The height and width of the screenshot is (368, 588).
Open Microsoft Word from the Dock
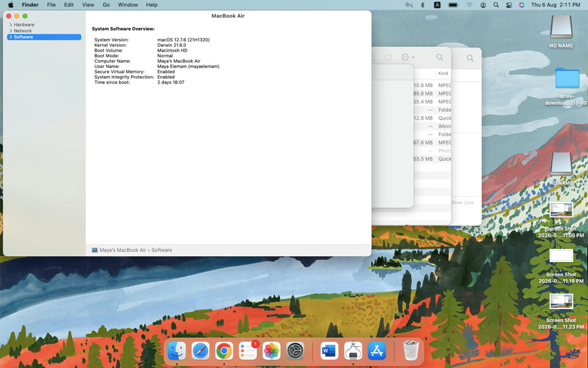coord(329,351)
